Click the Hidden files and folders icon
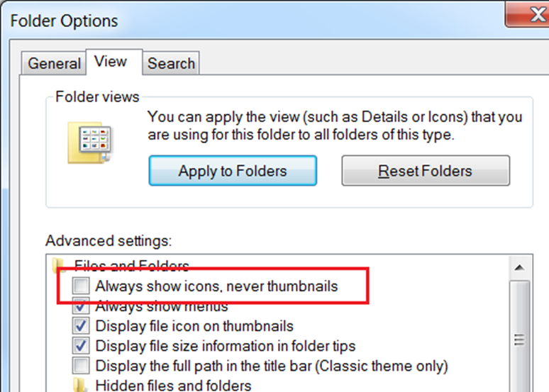 (x=80, y=385)
